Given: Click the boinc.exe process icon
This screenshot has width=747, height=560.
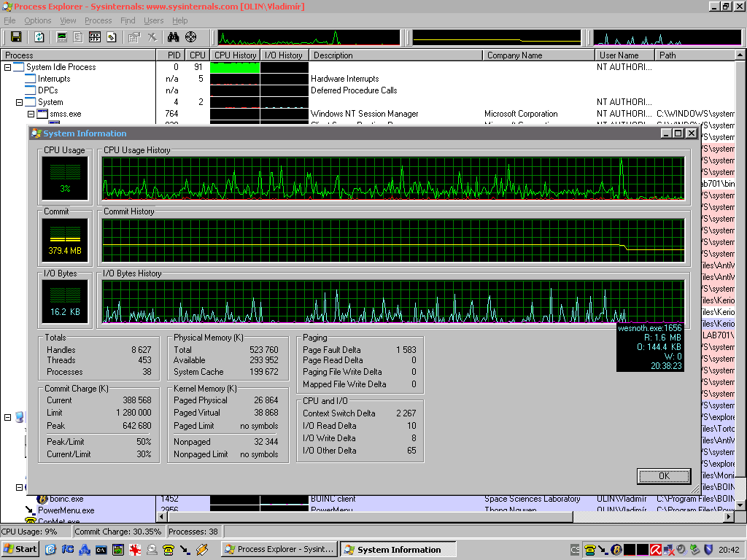Looking at the screenshot, I should [x=42, y=499].
